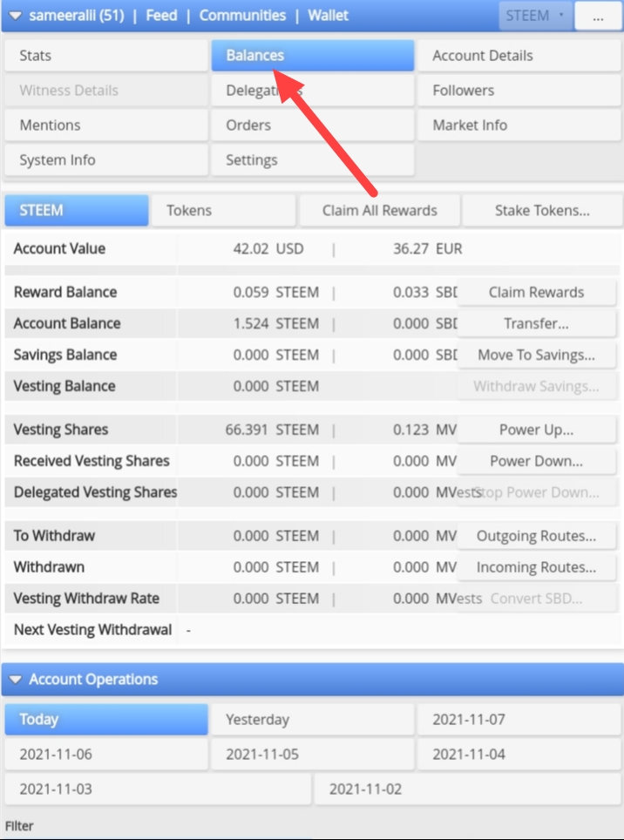Open the STEEM network dropdown
Screen dimensions: 624x840
(x=535, y=16)
